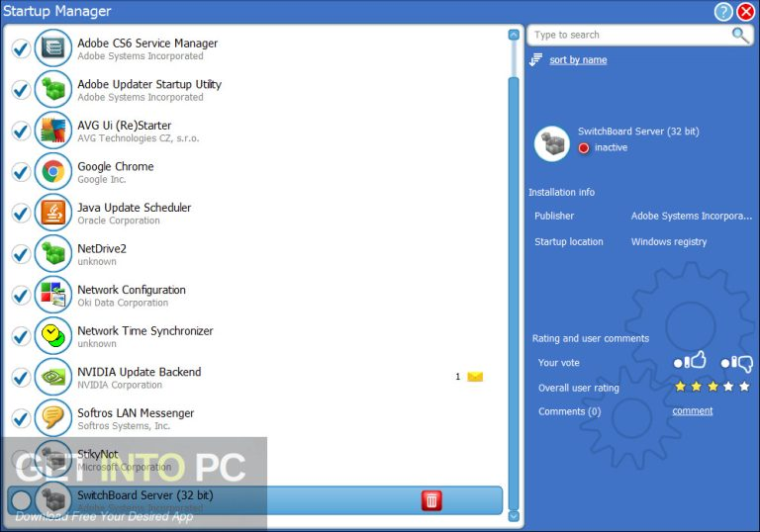This screenshot has width=760, height=532.
Task: Click the Adobe Systems Incorpora... publisher value
Action: click(x=691, y=217)
